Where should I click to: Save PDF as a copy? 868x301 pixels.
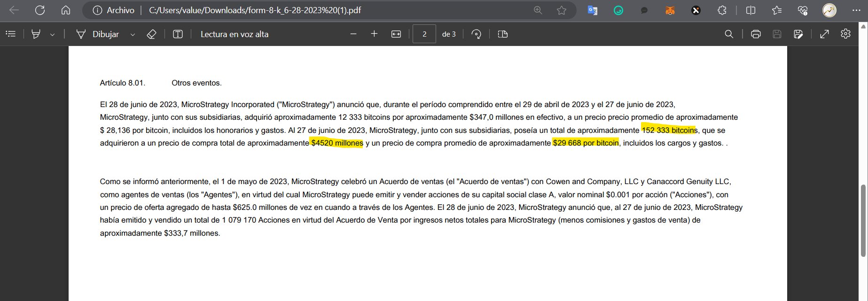[x=798, y=34]
